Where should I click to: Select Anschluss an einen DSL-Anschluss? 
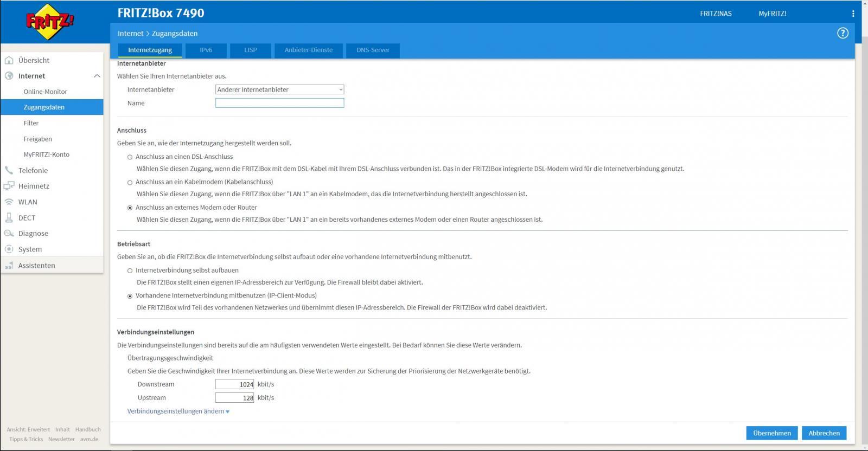pos(130,157)
